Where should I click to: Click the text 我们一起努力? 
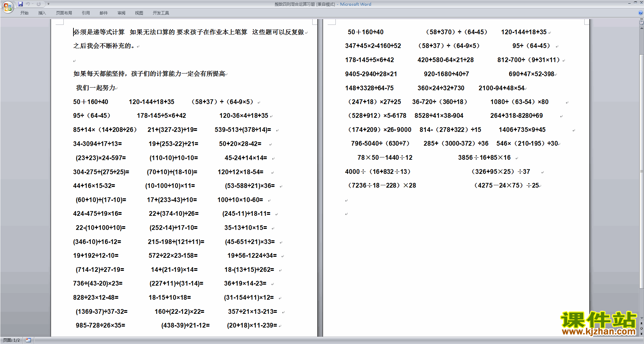[x=96, y=88]
